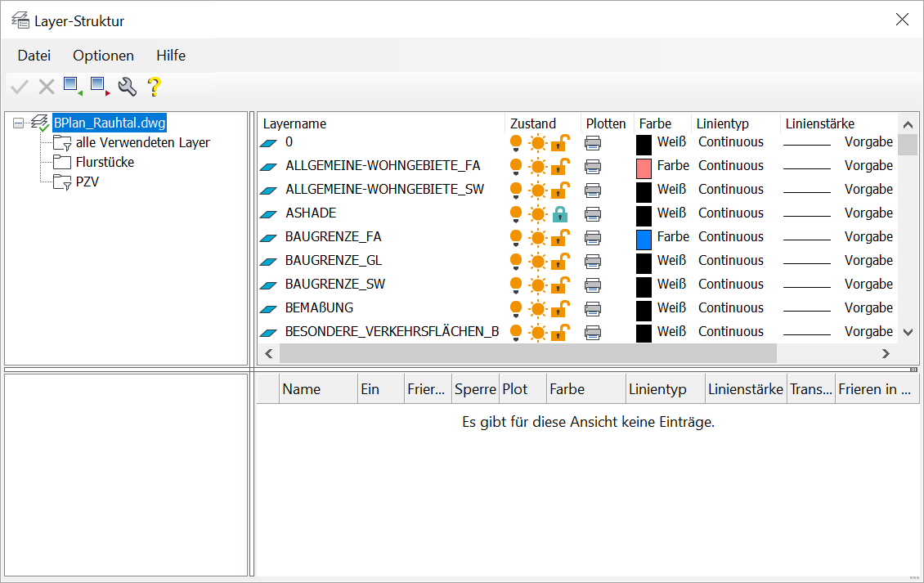This screenshot has width=924, height=583.
Task: Select the Flurstücke folder in tree
Action: [105, 162]
